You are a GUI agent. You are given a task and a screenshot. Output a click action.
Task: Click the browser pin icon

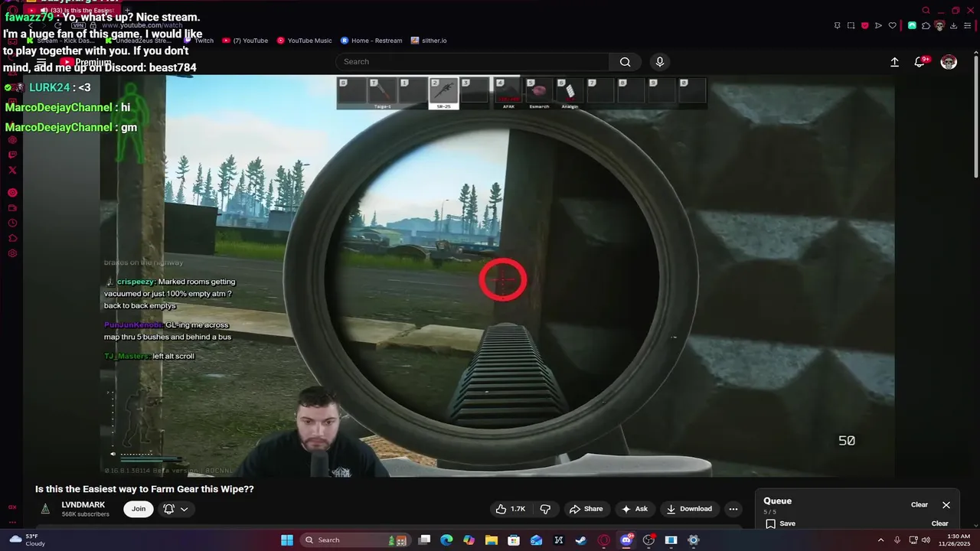(x=837, y=25)
